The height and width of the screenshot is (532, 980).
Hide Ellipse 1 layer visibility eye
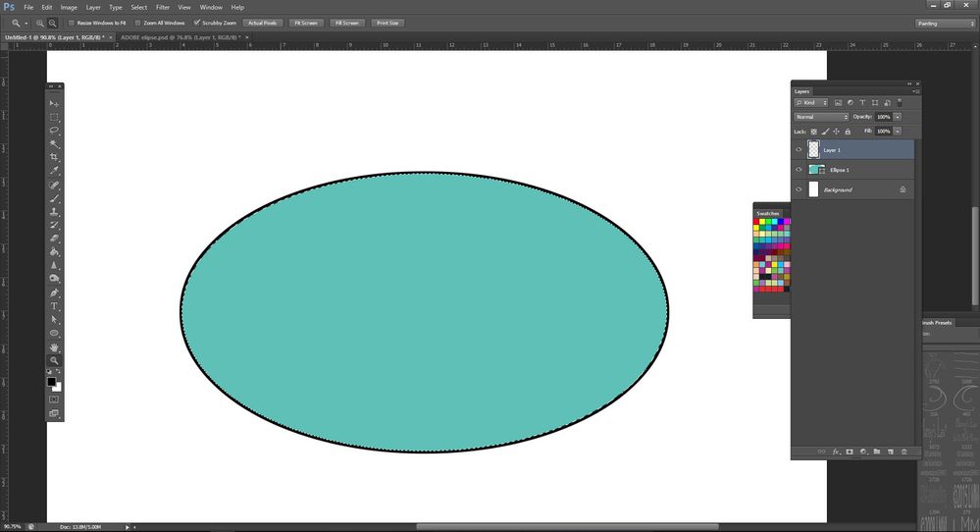tap(799, 170)
